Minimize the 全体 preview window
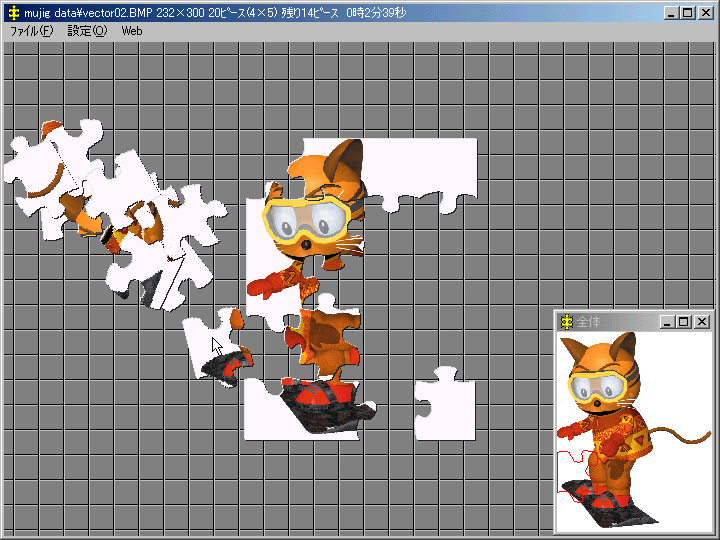Screen dimensions: 720x540 pos(668,321)
